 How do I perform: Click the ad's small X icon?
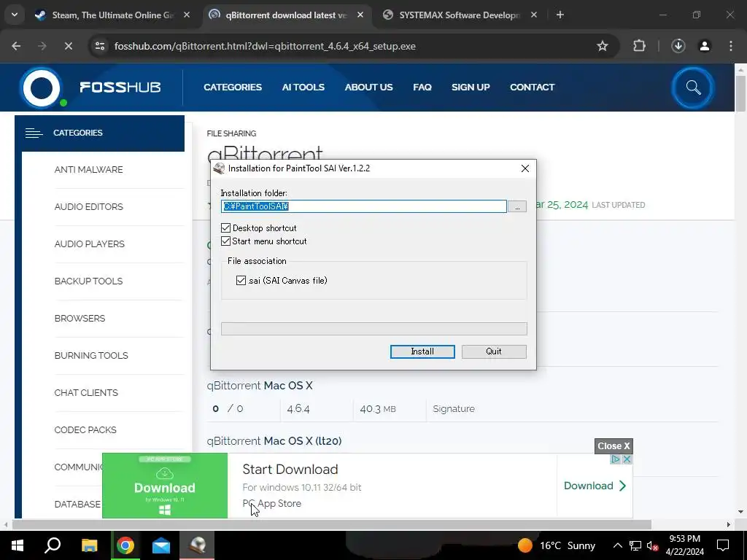click(x=627, y=459)
